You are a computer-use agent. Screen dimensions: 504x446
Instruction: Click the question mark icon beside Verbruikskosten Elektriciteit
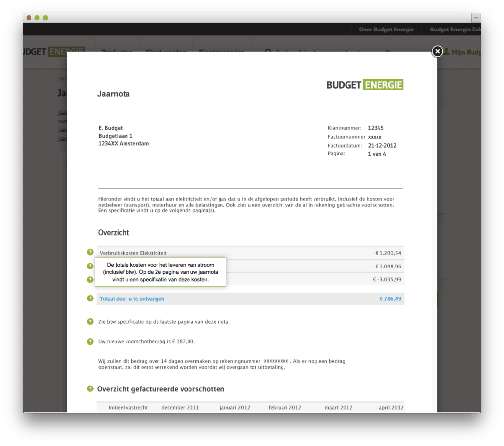click(x=90, y=253)
